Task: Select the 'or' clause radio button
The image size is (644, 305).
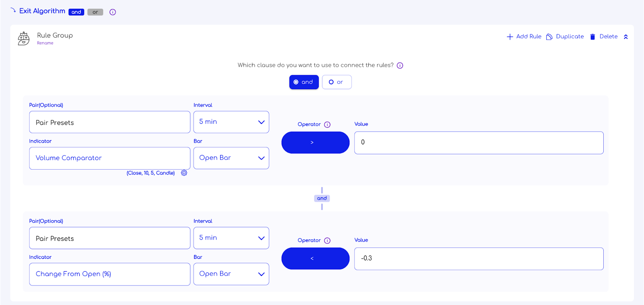Action: 336,82
